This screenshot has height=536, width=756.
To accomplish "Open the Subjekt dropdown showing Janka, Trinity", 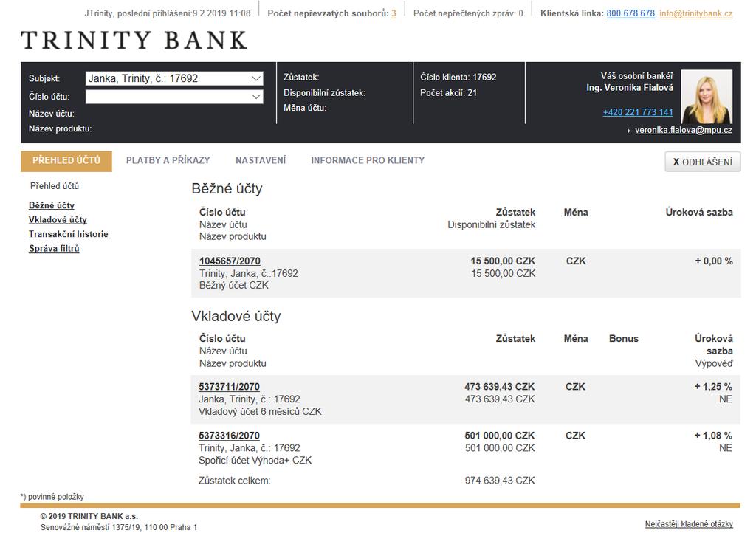I will pos(174,78).
